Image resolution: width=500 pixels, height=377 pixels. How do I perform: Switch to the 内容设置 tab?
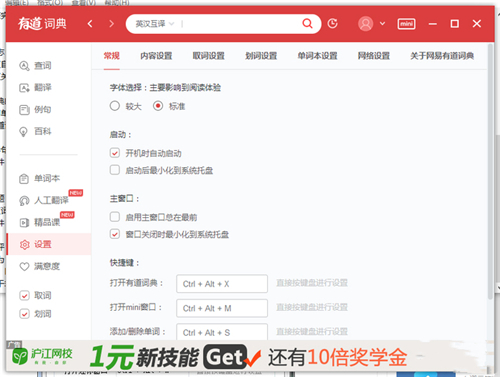(156, 56)
